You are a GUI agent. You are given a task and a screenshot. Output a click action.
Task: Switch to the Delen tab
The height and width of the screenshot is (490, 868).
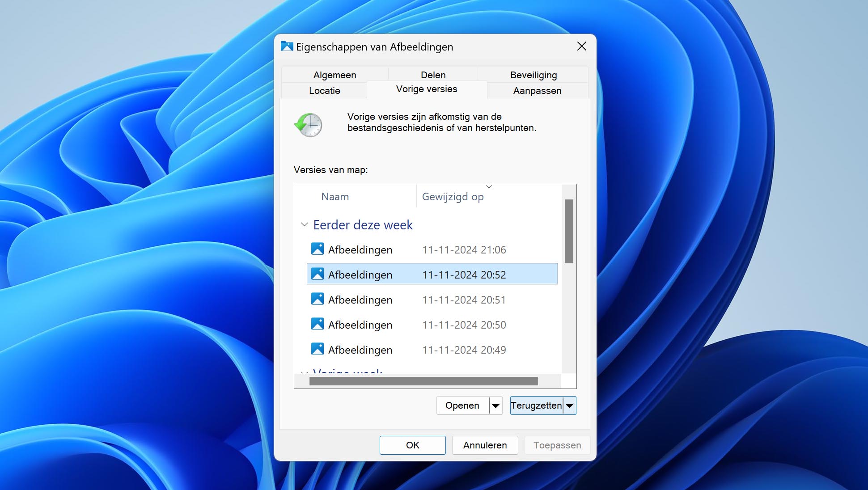coord(433,75)
